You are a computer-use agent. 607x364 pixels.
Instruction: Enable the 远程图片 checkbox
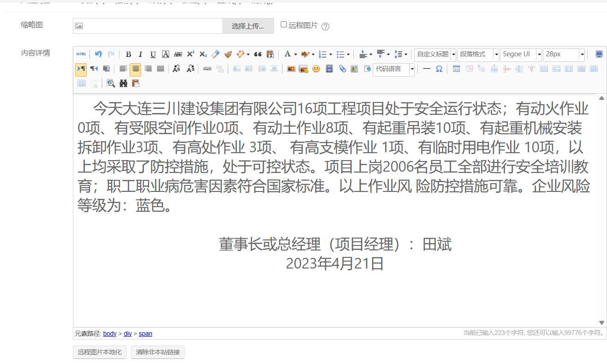point(284,24)
